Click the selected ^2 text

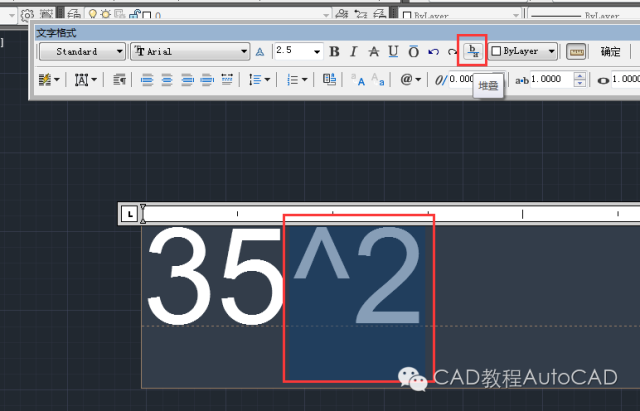(356, 275)
